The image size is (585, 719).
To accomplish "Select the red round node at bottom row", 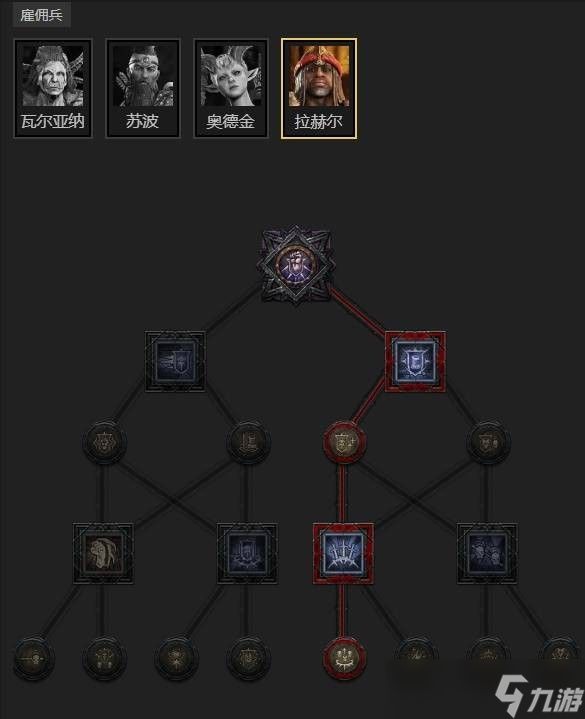I will [x=344, y=658].
